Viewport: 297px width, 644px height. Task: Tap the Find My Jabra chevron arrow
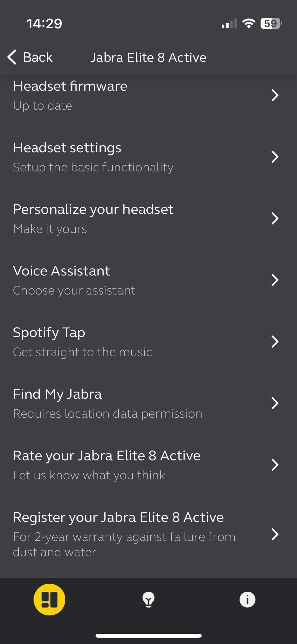click(275, 403)
